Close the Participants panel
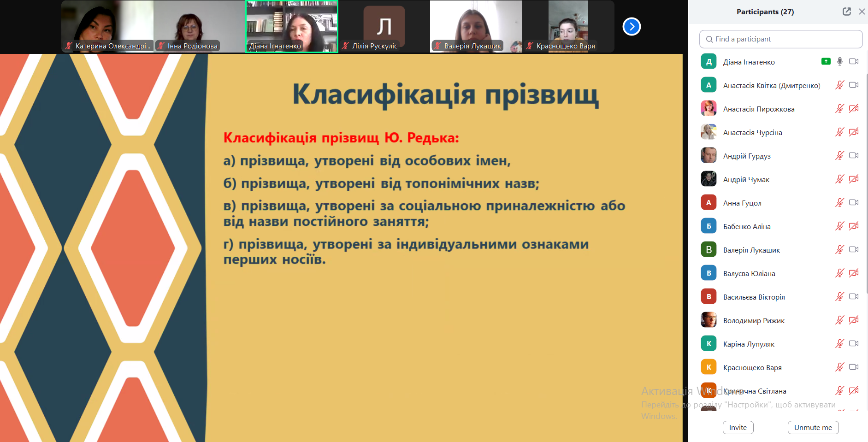 (x=862, y=12)
